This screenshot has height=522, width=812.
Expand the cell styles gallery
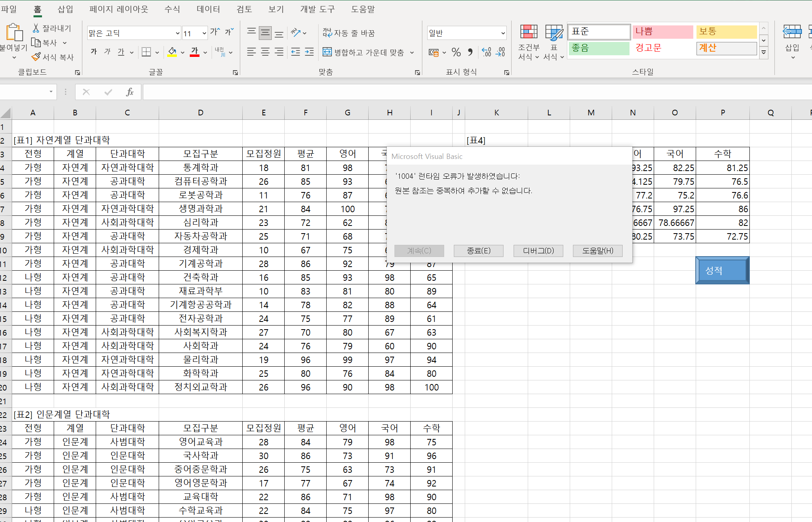coord(763,52)
